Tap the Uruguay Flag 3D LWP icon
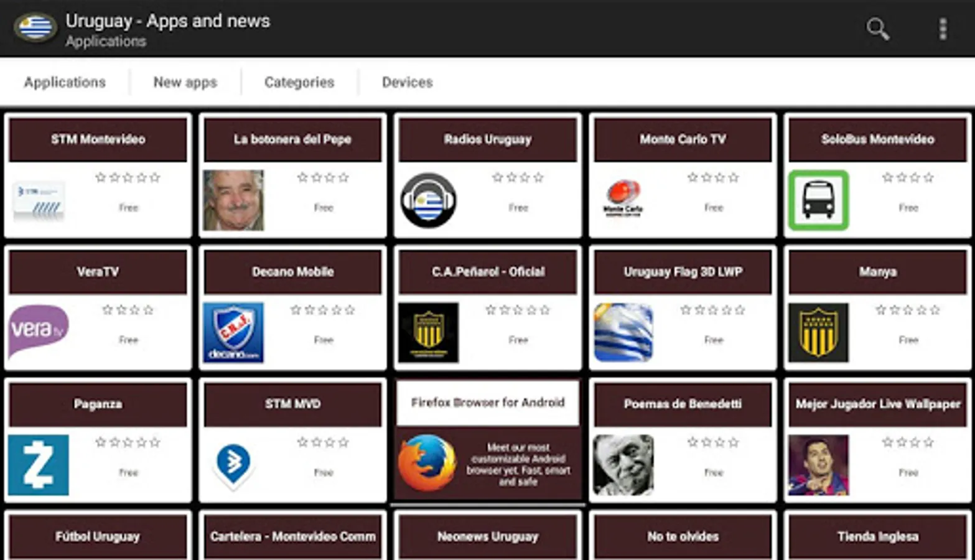The image size is (975, 560). coord(623,332)
